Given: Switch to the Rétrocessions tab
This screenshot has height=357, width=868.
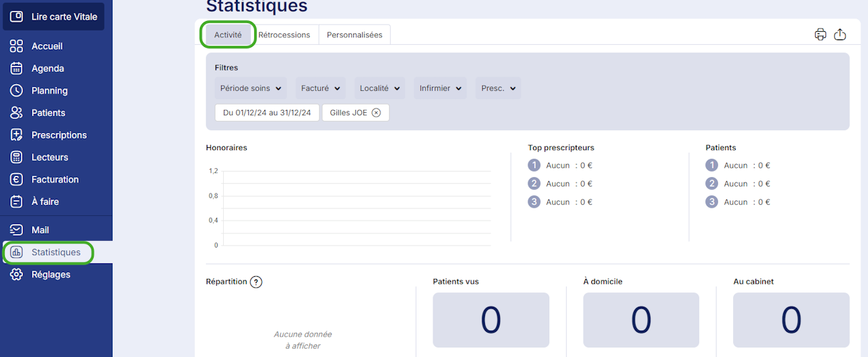Looking at the screenshot, I should point(284,35).
